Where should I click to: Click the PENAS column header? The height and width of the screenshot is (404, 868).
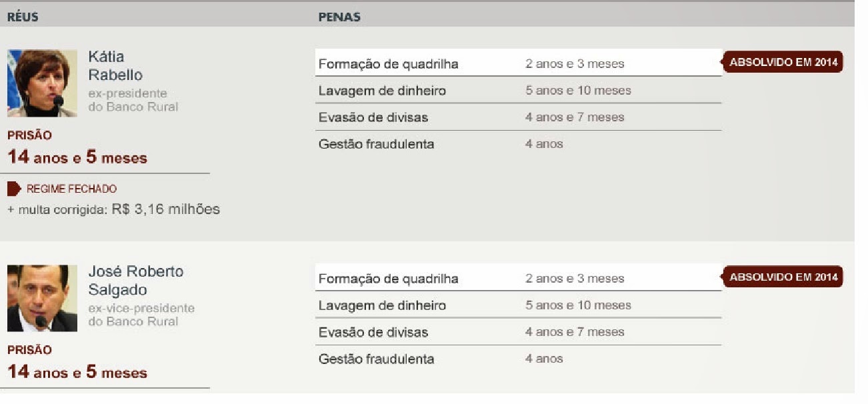339,17
